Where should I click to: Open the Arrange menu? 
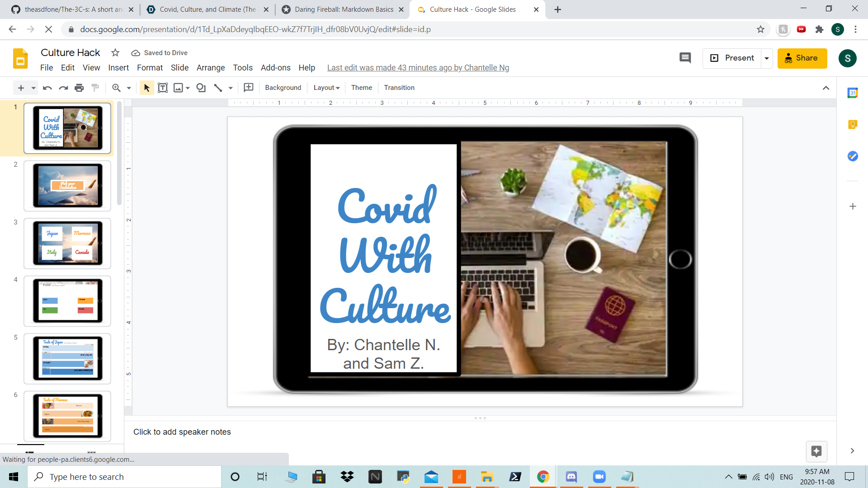(210, 68)
